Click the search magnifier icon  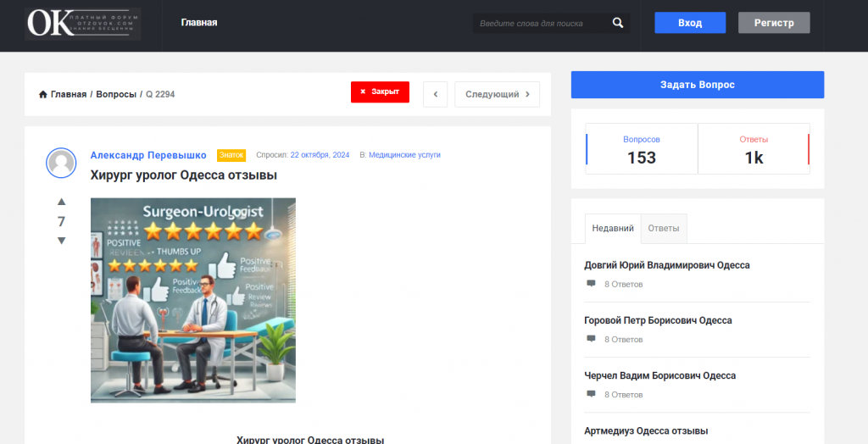tap(618, 23)
